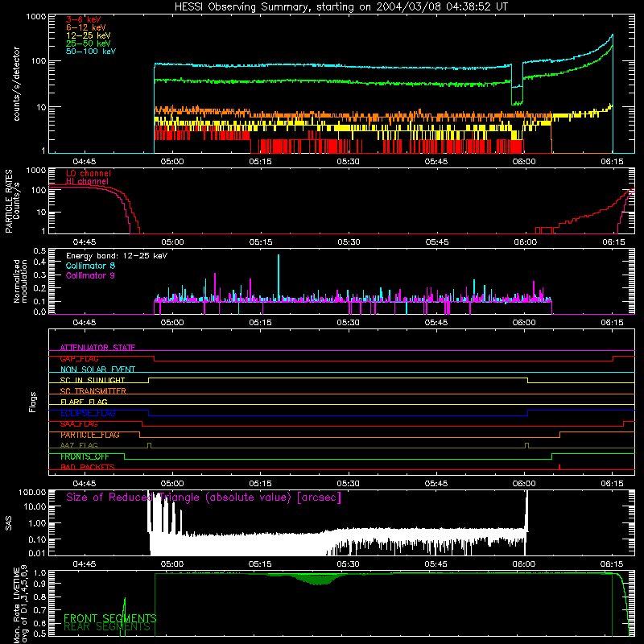Screen dimensions: 644x644
Task: Select the Collimator 8 legend label
Action: pos(90,266)
